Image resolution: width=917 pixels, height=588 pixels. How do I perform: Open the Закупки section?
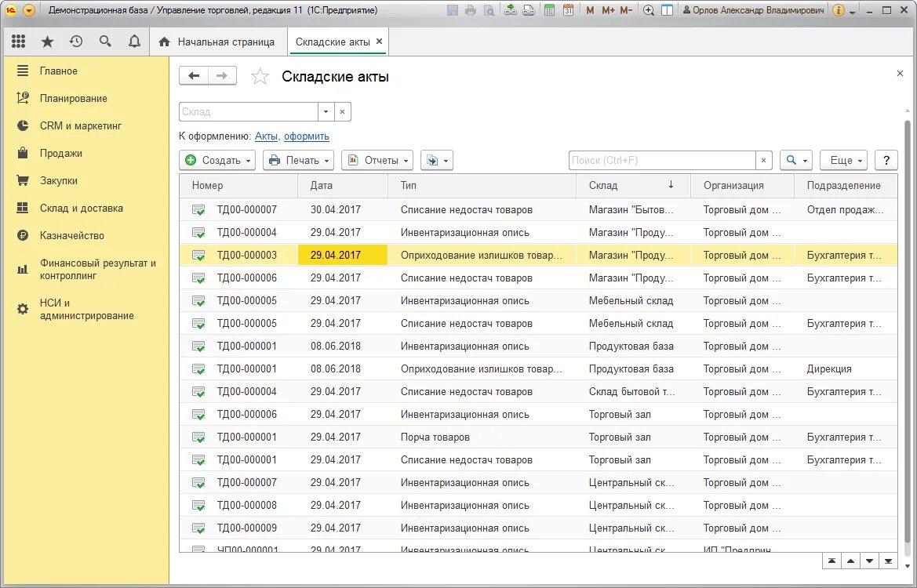click(59, 180)
